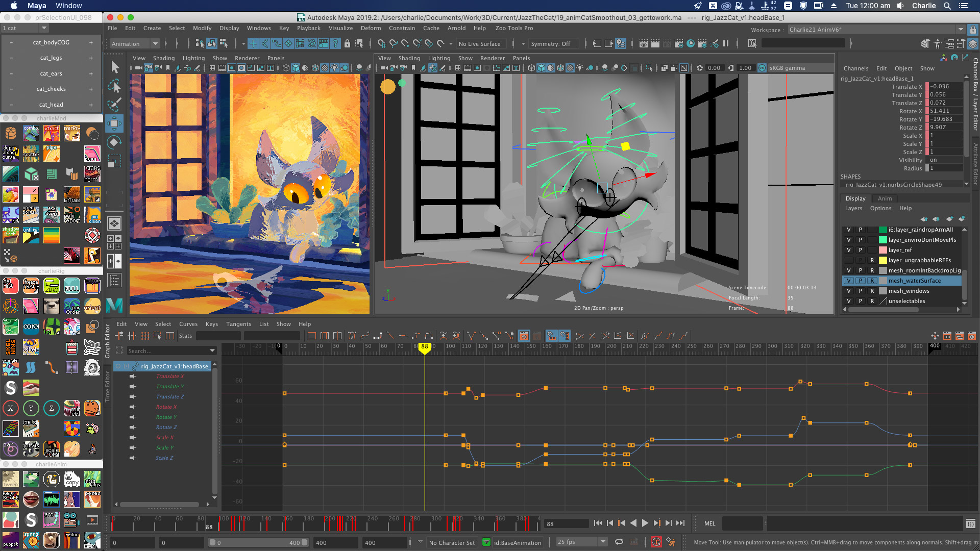Open Graph Editor Tangents menu

(x=238, y=324)
